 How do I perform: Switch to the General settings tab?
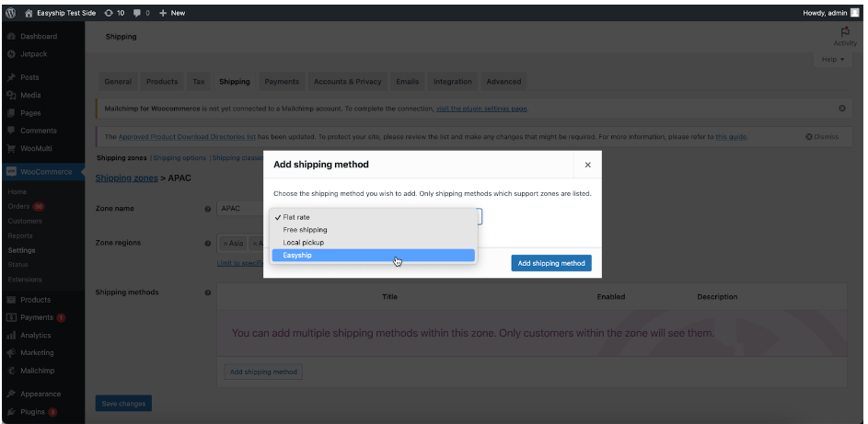pyautogui.click(x=118, y=81)
